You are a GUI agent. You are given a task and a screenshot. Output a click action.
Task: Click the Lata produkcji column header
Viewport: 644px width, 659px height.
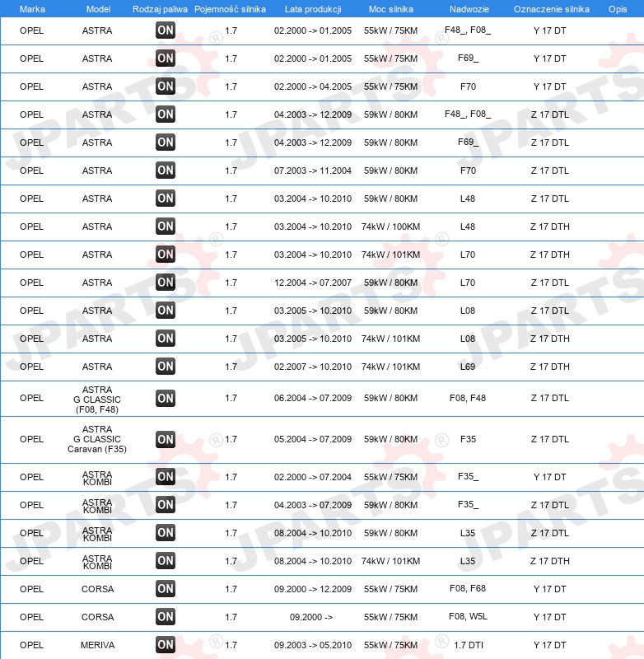point(313,9)
